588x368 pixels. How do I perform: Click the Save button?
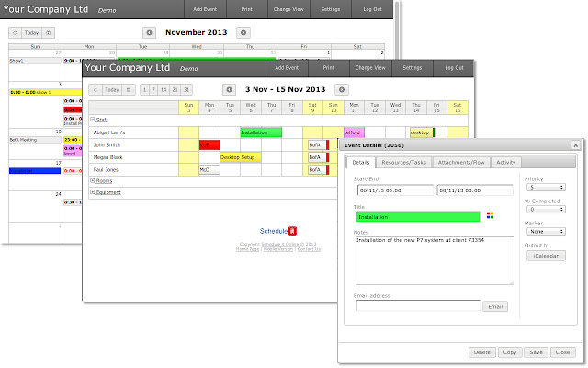536,352
